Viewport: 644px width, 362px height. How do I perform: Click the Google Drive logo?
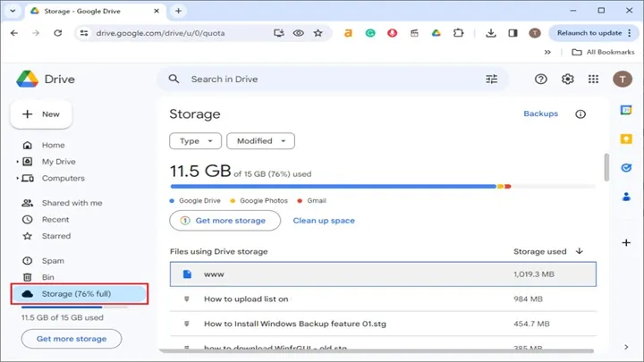pyautogui.click(x=28, y=79)
